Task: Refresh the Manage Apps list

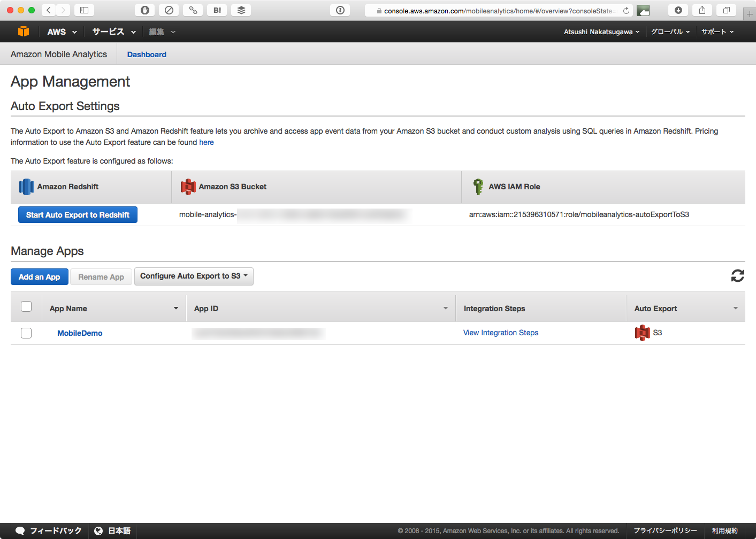Action: pyautogui.click(x=737, y=276)
